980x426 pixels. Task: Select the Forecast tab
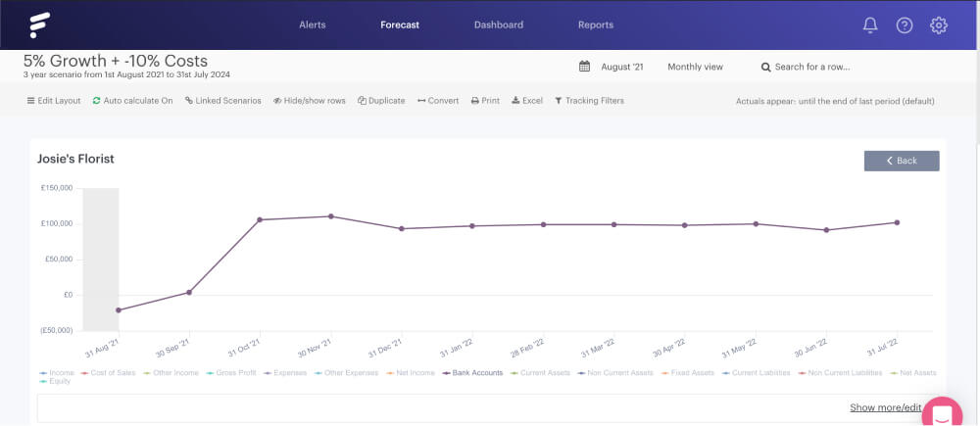tap(400, 25)
